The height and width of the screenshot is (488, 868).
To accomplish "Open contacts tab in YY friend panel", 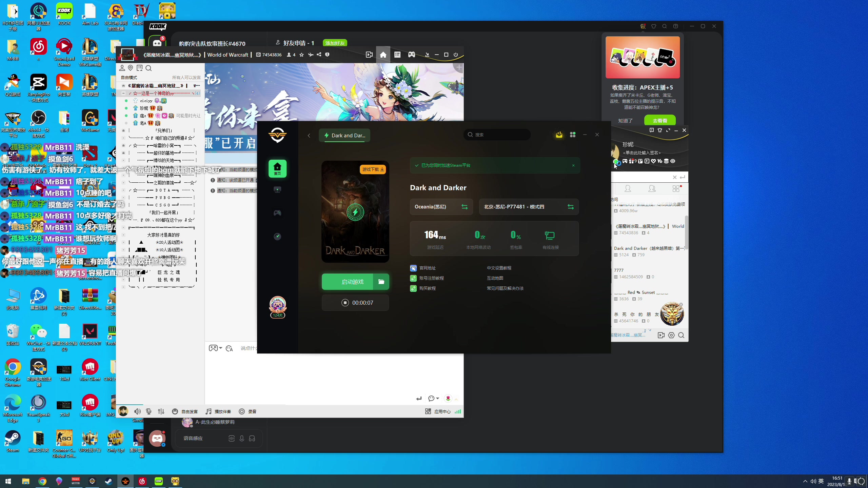I will click(628, 188).
